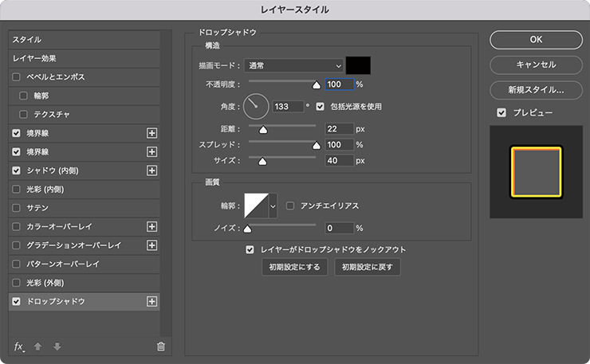
Task: Delete effect using the trash icon
Action: tap(161, 346)
